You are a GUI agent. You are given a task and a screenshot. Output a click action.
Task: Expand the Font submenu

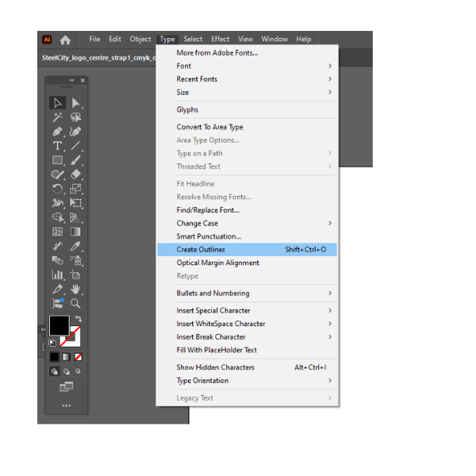pos(247,66)
